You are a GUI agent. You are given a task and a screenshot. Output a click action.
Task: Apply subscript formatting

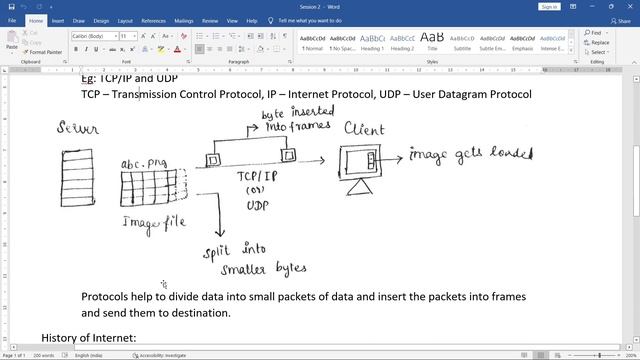pos(122,49)
